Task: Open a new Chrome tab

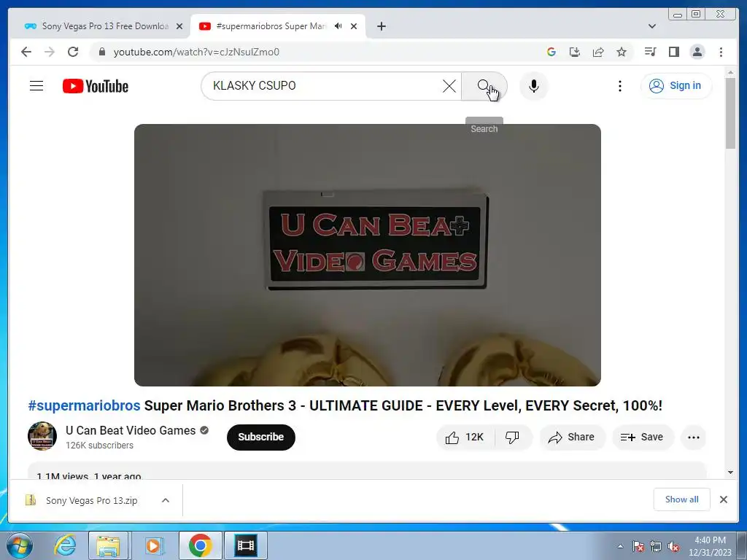Action: pyautogui.click(x=381, y=26)
